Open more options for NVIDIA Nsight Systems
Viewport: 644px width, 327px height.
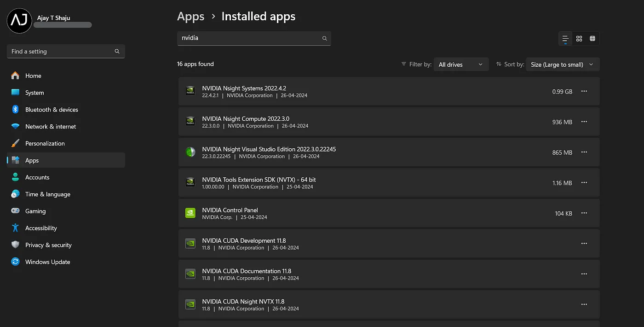(x=584, y=91)
